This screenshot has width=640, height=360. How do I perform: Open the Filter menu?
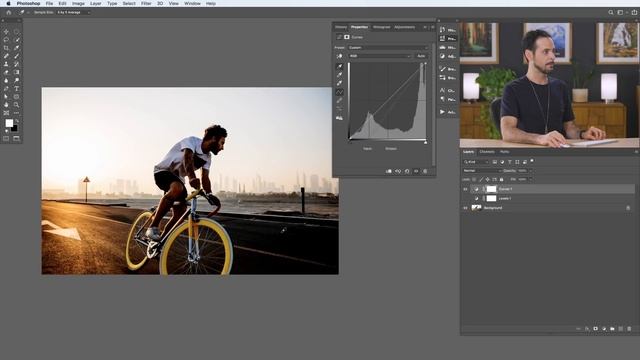146,3
